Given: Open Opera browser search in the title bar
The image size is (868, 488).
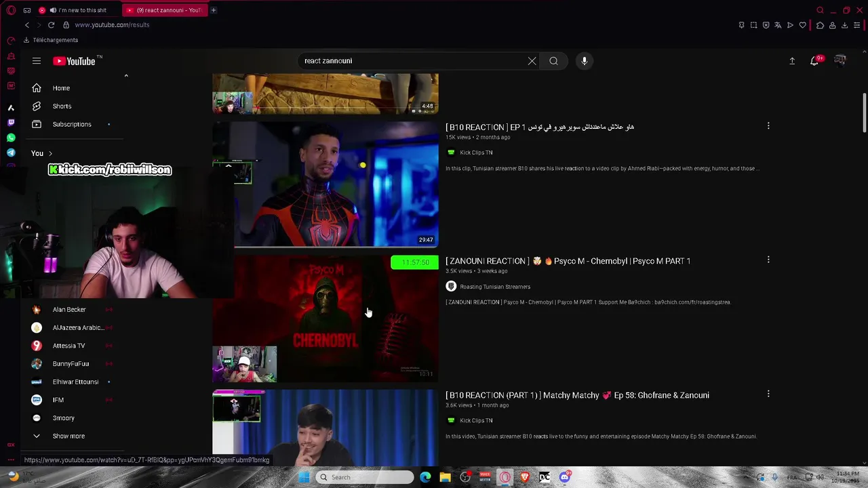Looking at the screenshot, I should tap(820, 10).
